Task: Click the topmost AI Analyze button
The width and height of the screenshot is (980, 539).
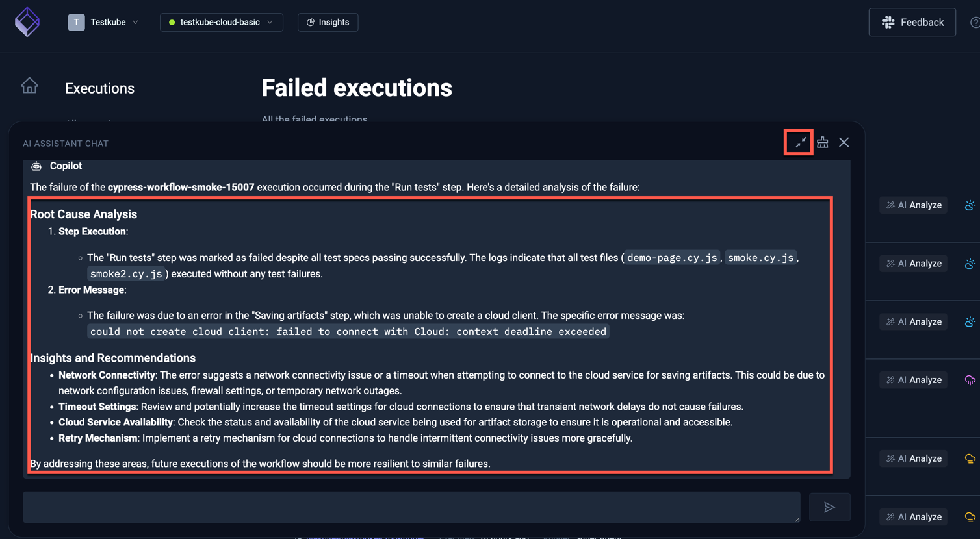Action: click(x=914, y=205)
